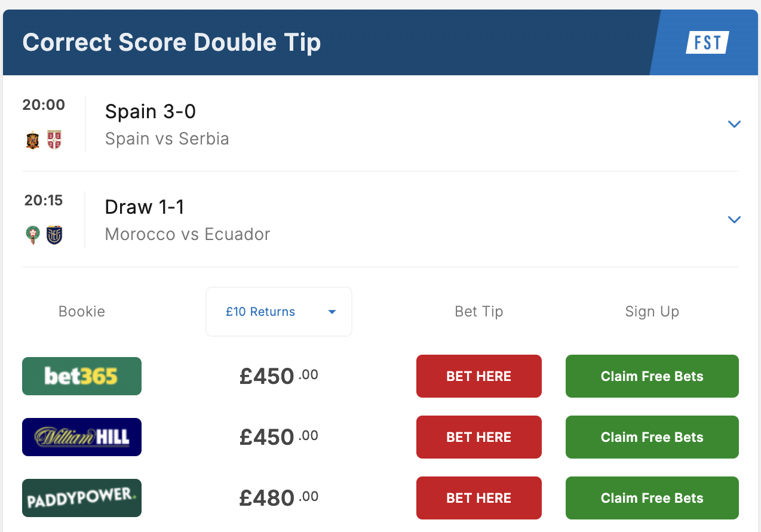This screenshot has height=532, width=761.
Task: Open the William Hill bookmaker logo
Action: (82, 437)
